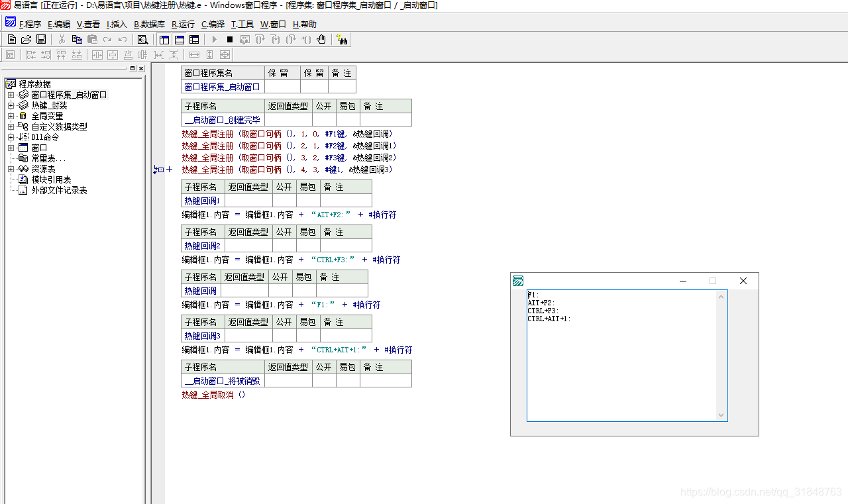Select 程序数据 root tree item

click(34, 84)
